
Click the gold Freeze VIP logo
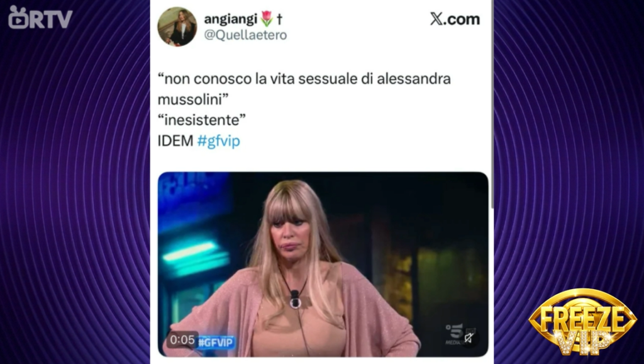(582, 322)
